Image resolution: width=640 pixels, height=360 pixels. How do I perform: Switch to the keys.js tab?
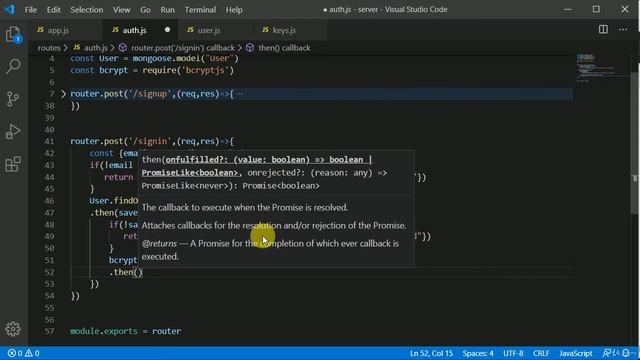tap(284, 30)
